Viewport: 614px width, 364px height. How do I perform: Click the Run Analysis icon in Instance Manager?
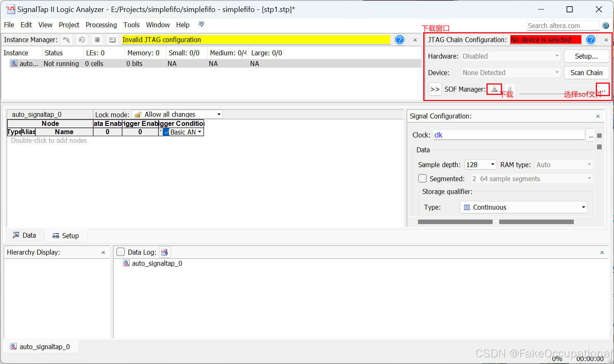[x=66, y=40]
